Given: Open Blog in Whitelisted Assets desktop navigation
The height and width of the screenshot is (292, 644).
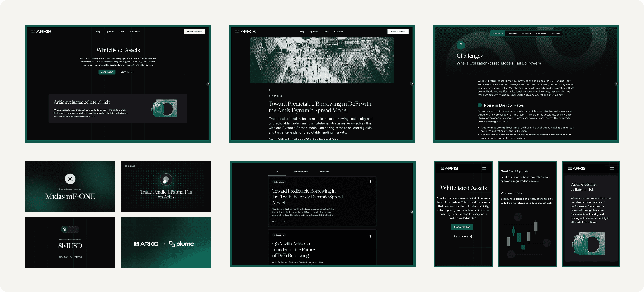Looking at the screenshot, I should (98, 32).
